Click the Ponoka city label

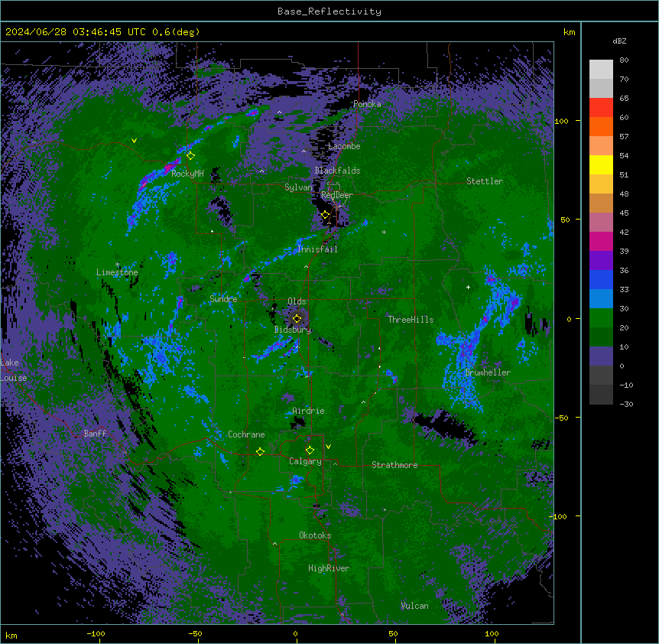click(367, 104)
